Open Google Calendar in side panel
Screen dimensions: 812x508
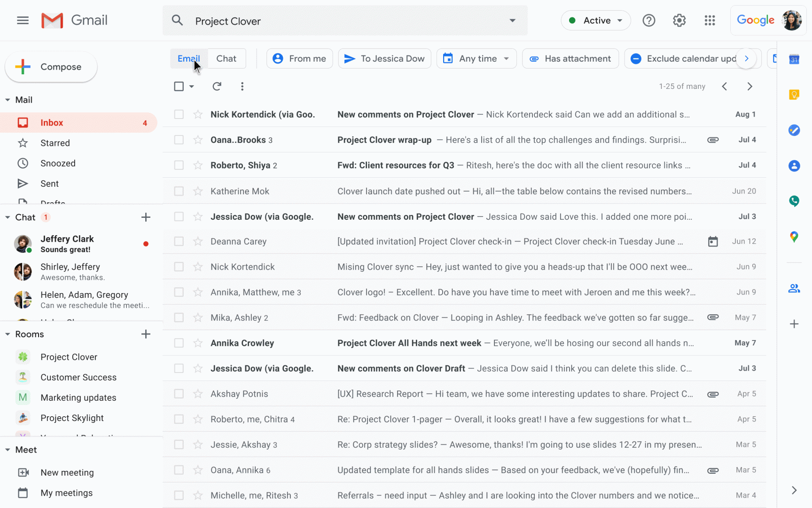click(x=794, y=59)
